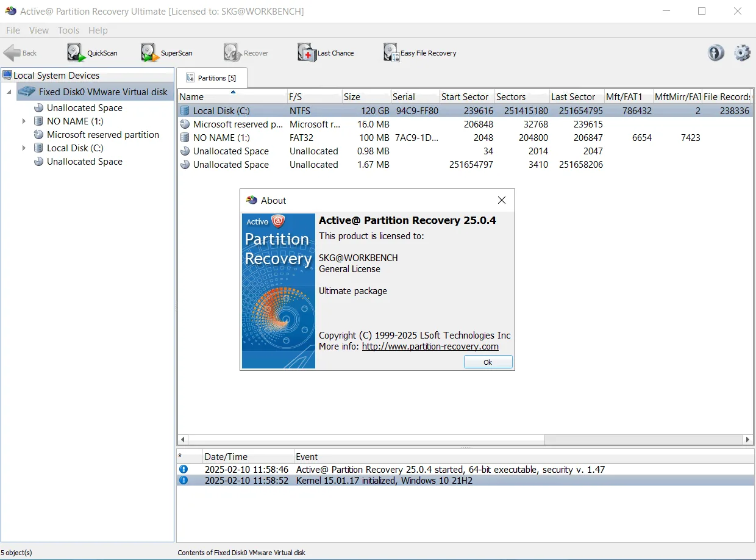Switch to the Partitions [5] tab
Image resolution: width=756 pixels, height=560 pixels.
pyautogui.click(x=212, y=77)
